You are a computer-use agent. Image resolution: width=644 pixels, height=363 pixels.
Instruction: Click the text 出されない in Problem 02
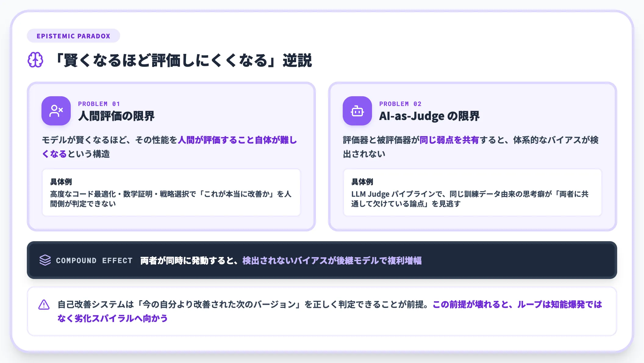point(364,154)
